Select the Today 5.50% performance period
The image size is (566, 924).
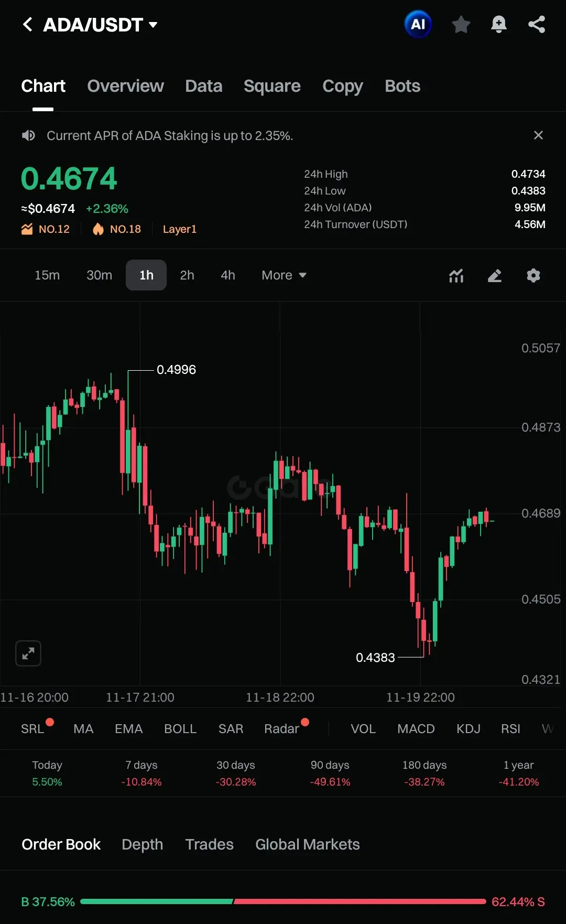click(47, 773)
